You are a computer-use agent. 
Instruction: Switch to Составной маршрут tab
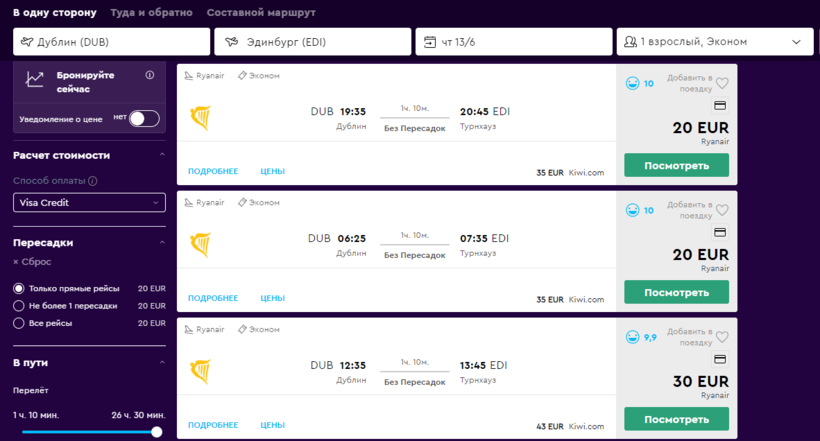pos(260,13)
